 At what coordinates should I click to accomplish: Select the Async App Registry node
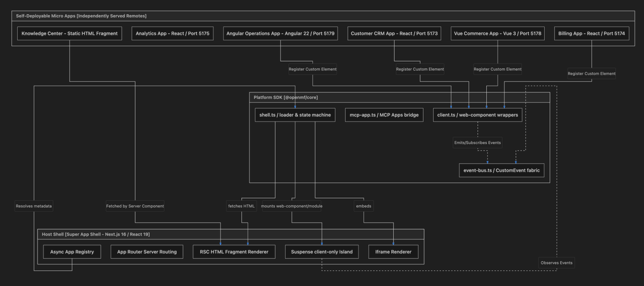coord(72,252)
